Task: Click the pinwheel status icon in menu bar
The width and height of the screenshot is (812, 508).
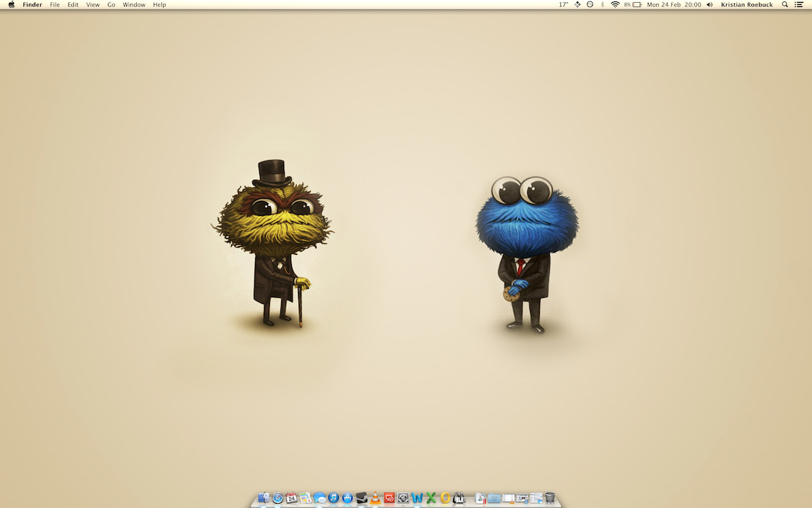Action: pyautogui.click(x=577, y=5)
